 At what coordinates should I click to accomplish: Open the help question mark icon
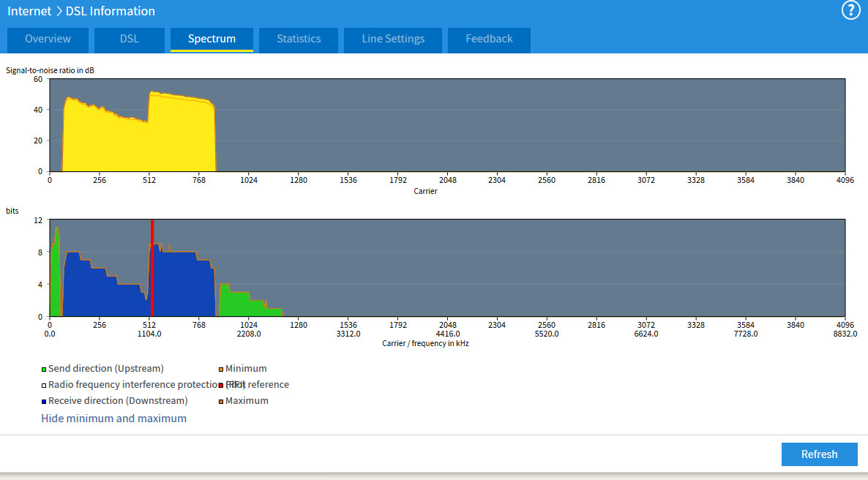coord(850,11)
